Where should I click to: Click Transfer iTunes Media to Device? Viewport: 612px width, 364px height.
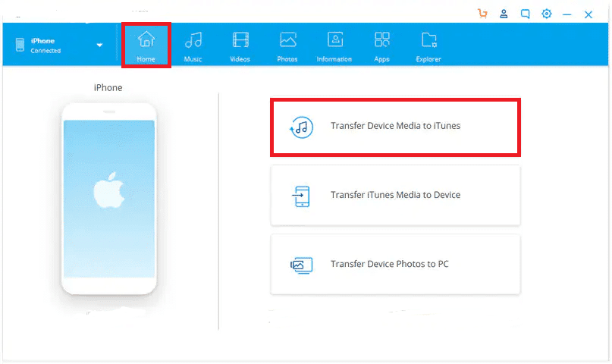coord(395,195)
